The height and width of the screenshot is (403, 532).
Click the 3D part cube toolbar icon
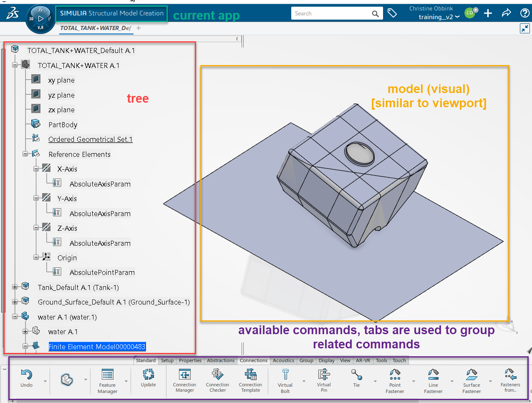click(67, 380)
